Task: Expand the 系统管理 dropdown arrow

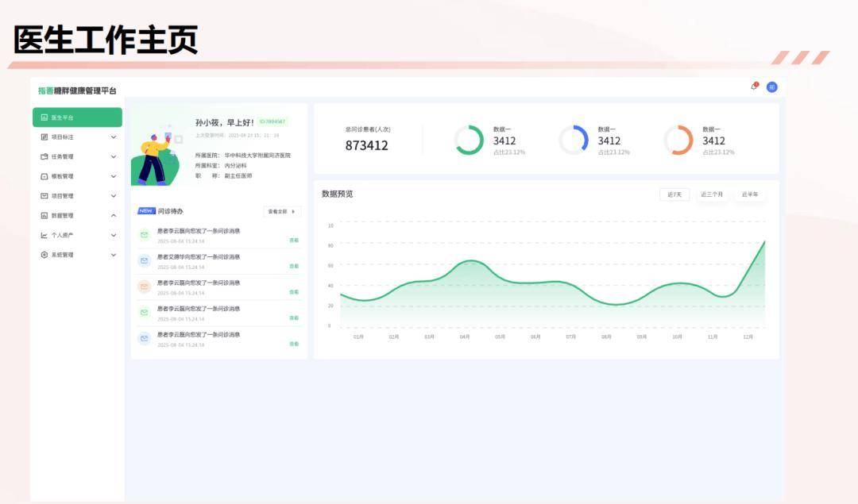Action: click(x=112, y=254)
